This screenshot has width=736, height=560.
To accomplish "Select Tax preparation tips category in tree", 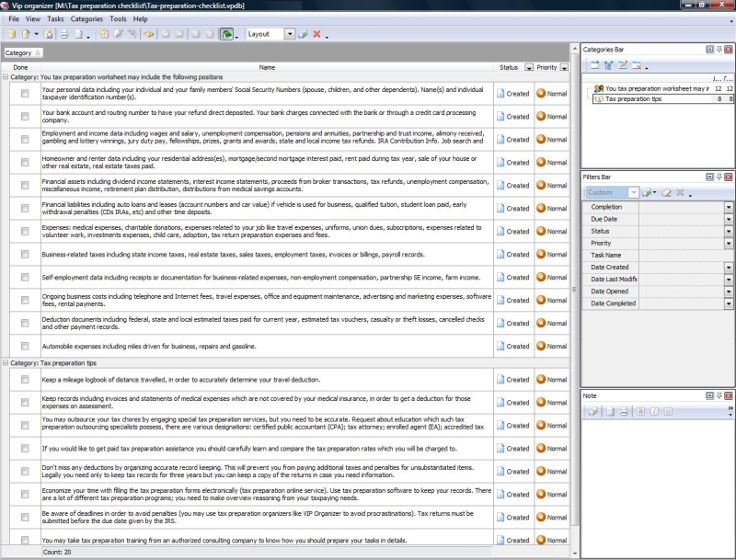I will coord(636,98).
